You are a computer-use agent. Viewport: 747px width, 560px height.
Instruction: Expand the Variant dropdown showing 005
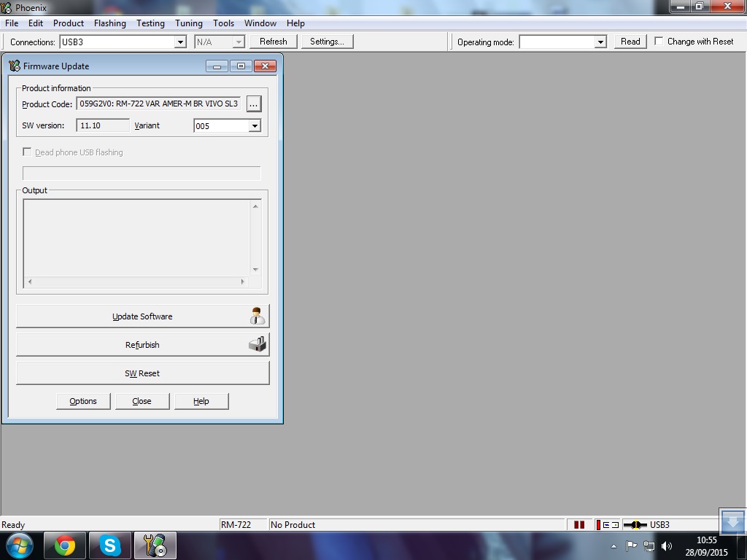(254, 126)
